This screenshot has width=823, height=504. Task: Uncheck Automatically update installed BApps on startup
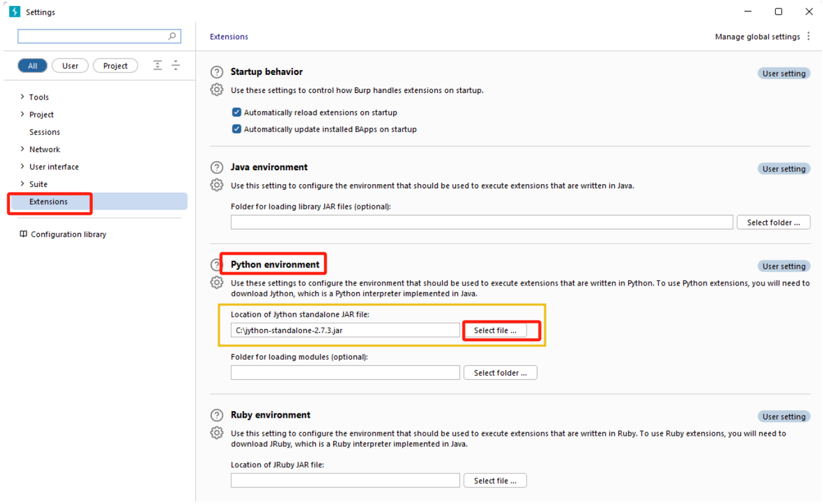237,129
